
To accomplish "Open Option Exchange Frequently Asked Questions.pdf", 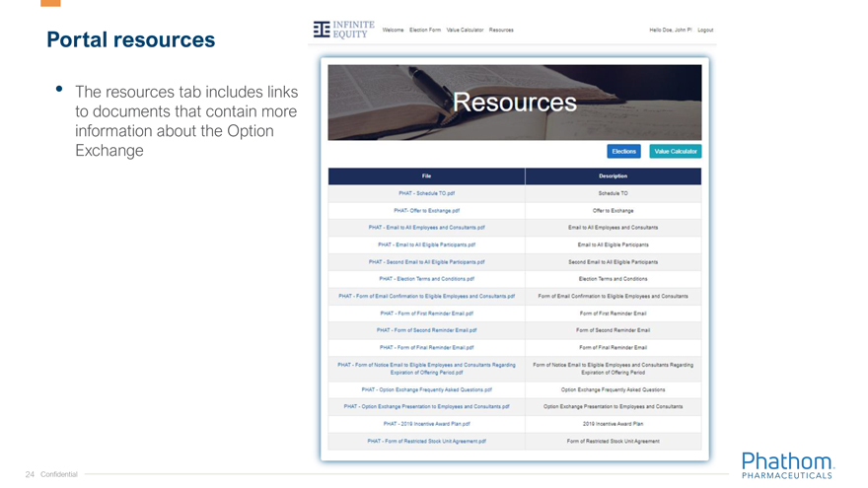I will click(x=426, y=389).
